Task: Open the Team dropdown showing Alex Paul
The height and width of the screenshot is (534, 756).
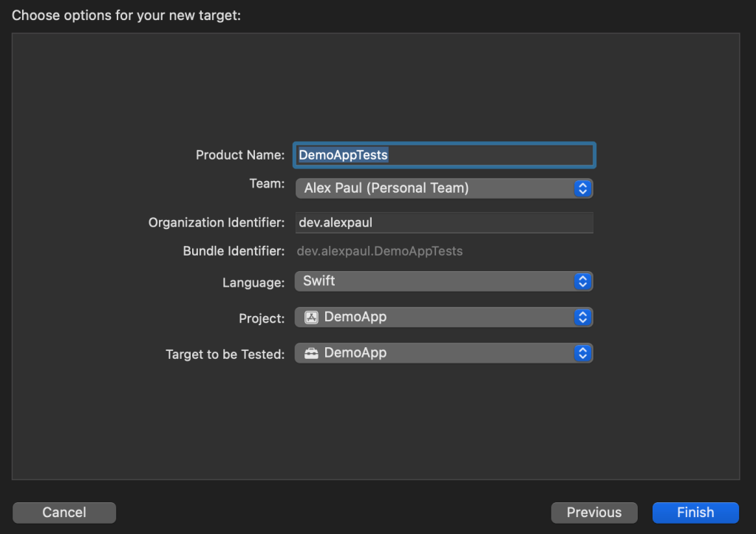Action: tap(435, 188)
